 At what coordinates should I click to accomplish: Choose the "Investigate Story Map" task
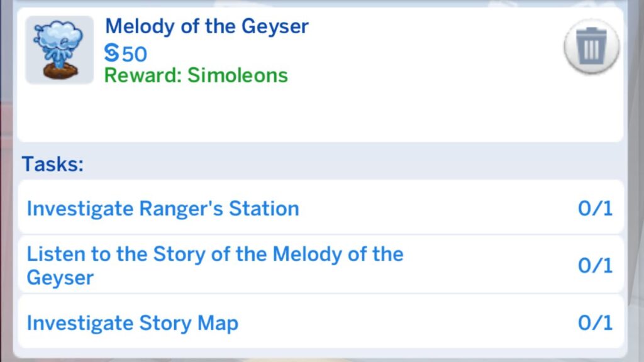coord(132,324)
